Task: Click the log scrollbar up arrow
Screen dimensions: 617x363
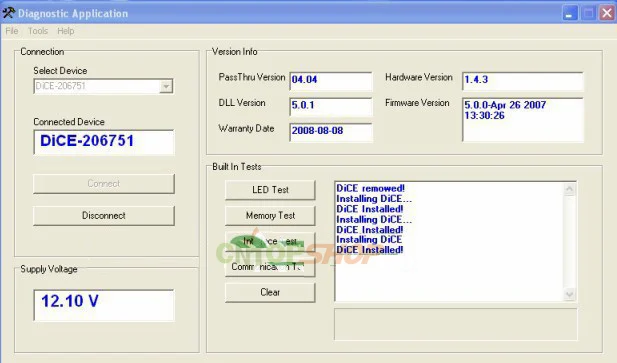Action: [569, 189]
